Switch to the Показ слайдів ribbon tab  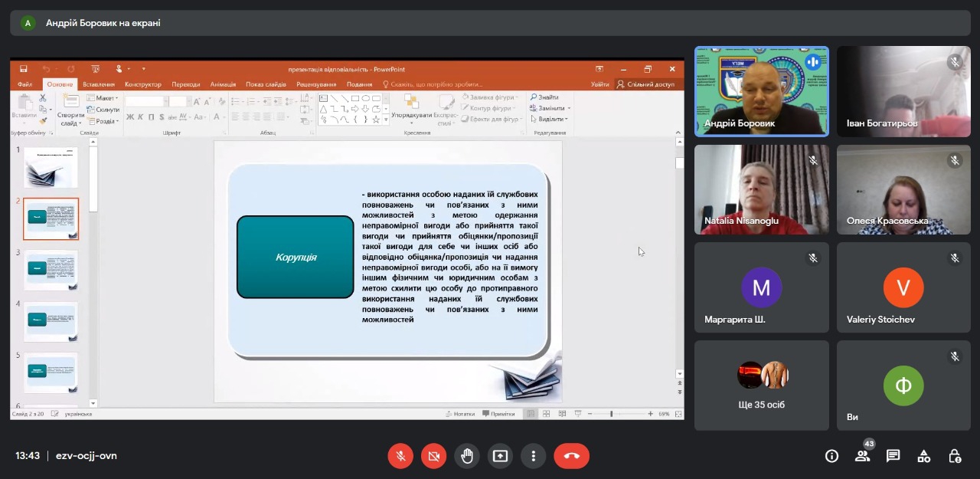tap(266, 84)
